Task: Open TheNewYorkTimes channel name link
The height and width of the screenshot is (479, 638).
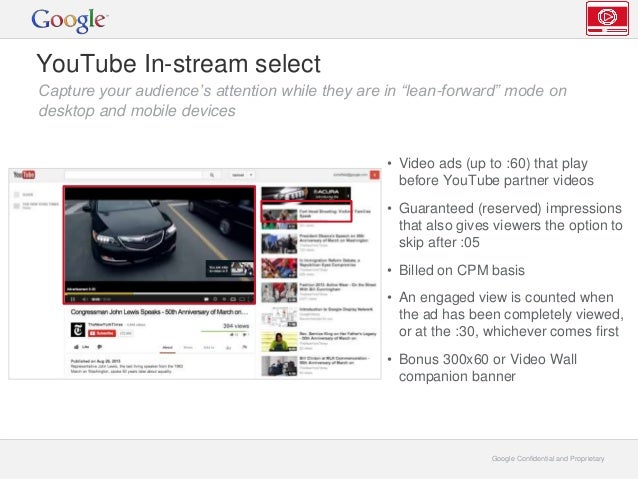Action: (105, 325)
